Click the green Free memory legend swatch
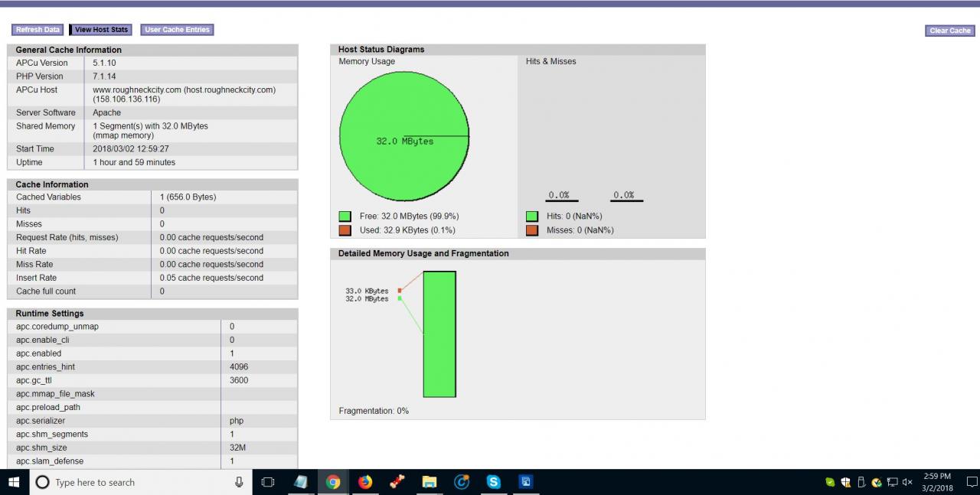 345,217
